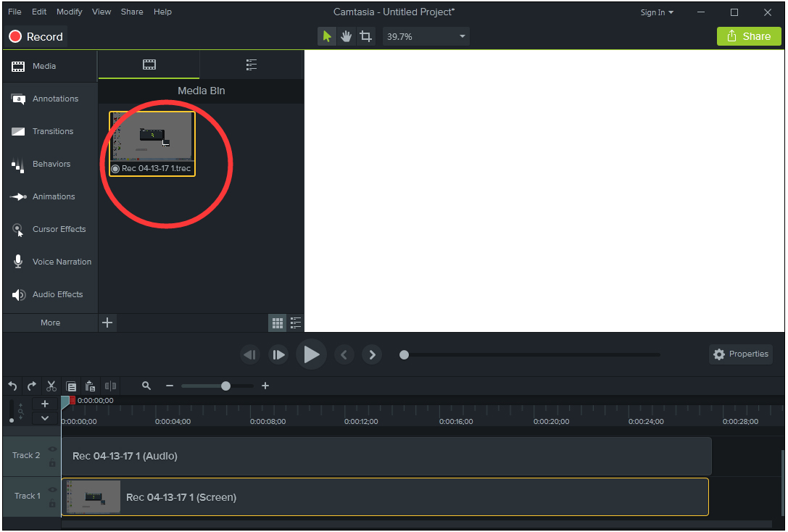Expand track options down-chevron button
The width and height of the screenshot is (788, 532).
coord(45,418)
